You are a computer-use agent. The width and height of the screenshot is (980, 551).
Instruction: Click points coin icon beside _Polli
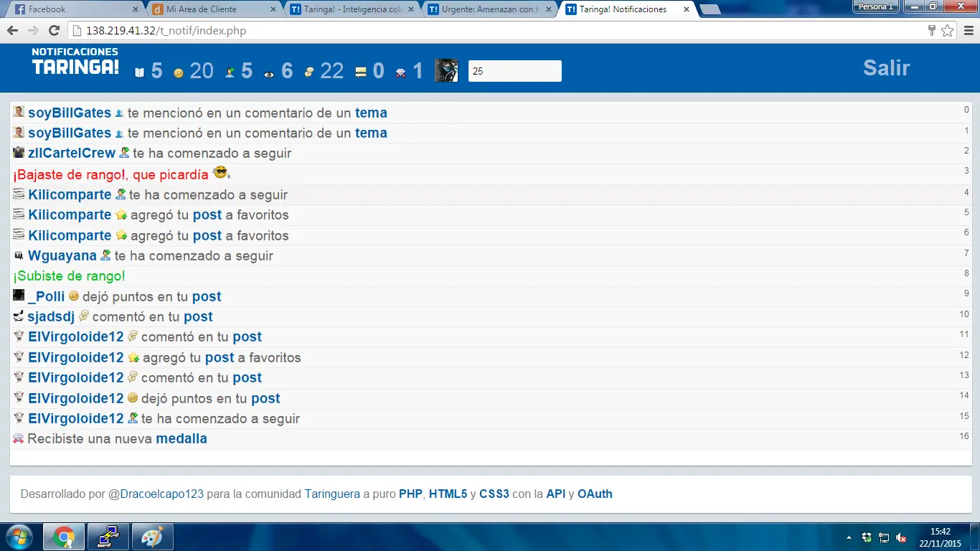coord(73,296)
